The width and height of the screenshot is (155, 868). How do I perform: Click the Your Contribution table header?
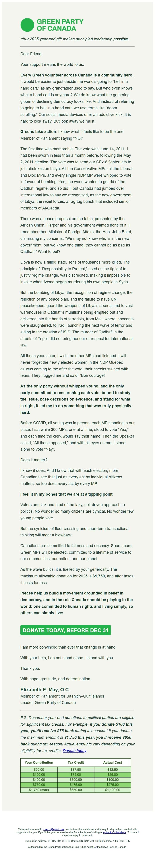39,762
